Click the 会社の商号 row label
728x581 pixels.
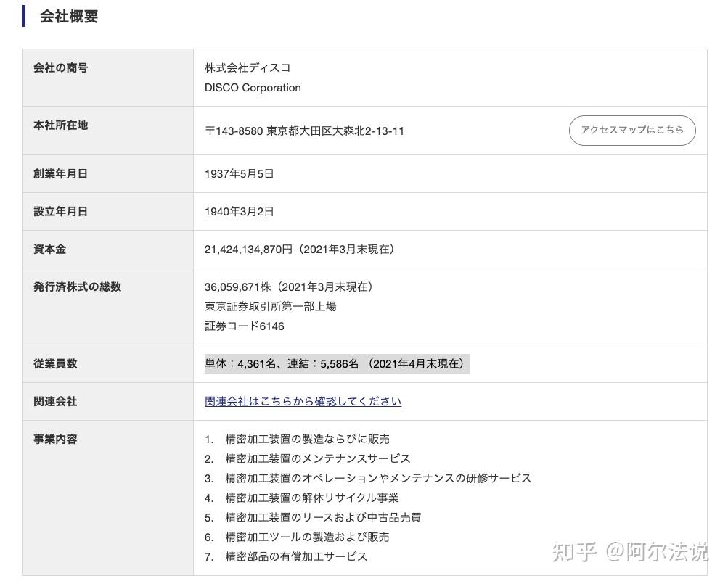point(61,67)
